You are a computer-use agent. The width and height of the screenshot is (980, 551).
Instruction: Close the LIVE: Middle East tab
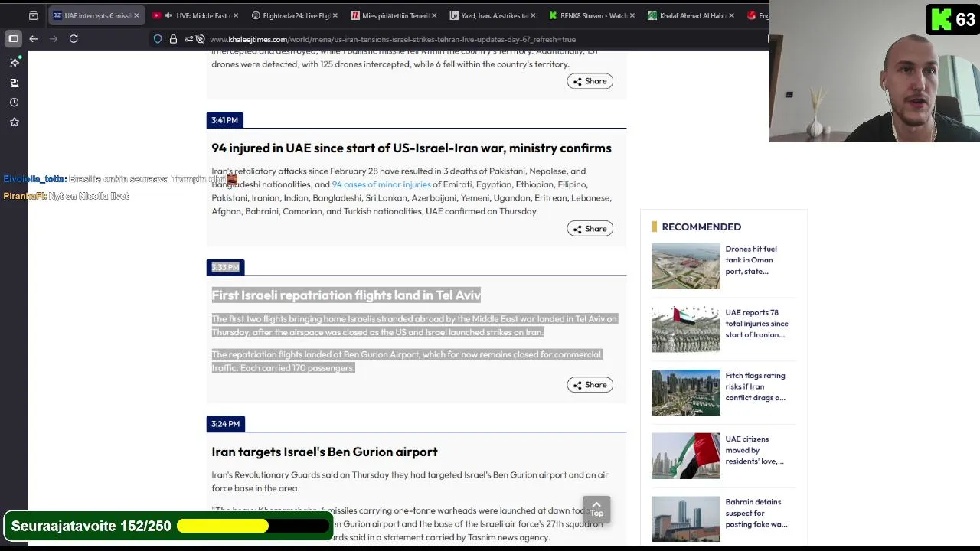235,15
